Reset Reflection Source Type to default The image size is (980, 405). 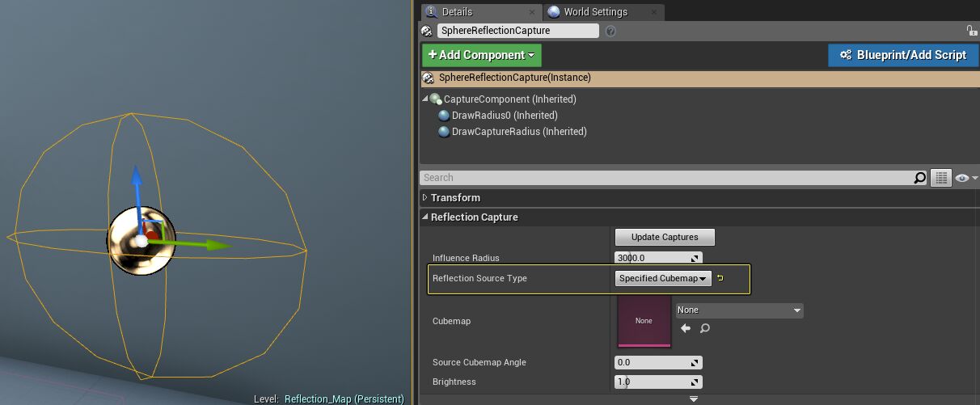[x=720, y=278]
